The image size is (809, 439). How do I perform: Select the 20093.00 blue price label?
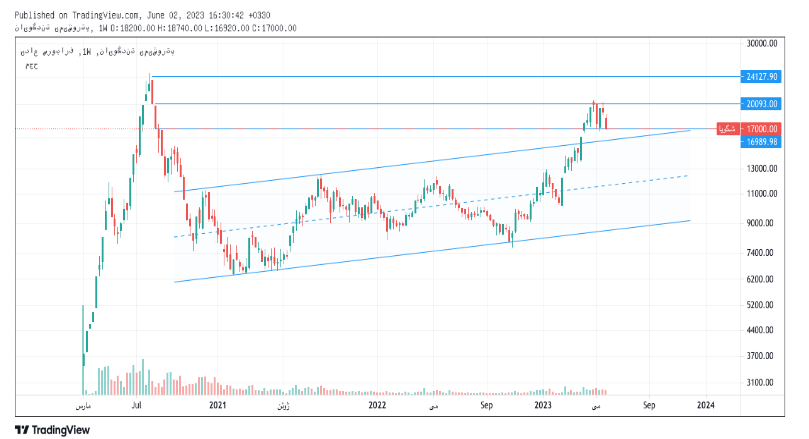click(761, 103)
